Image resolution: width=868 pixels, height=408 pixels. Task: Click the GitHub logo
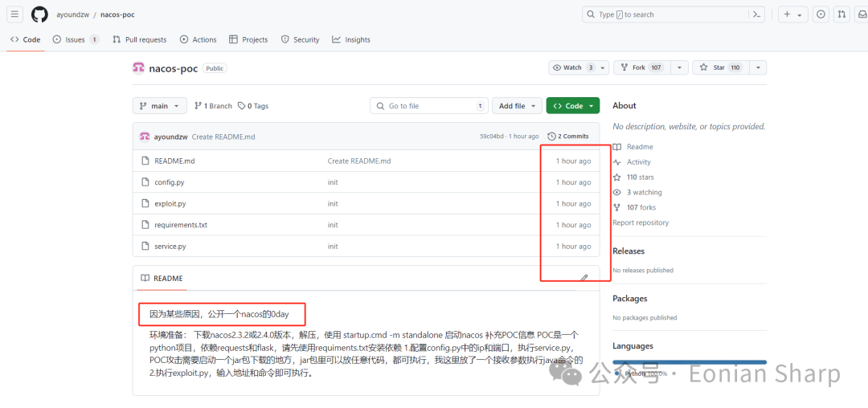[39, 14]
